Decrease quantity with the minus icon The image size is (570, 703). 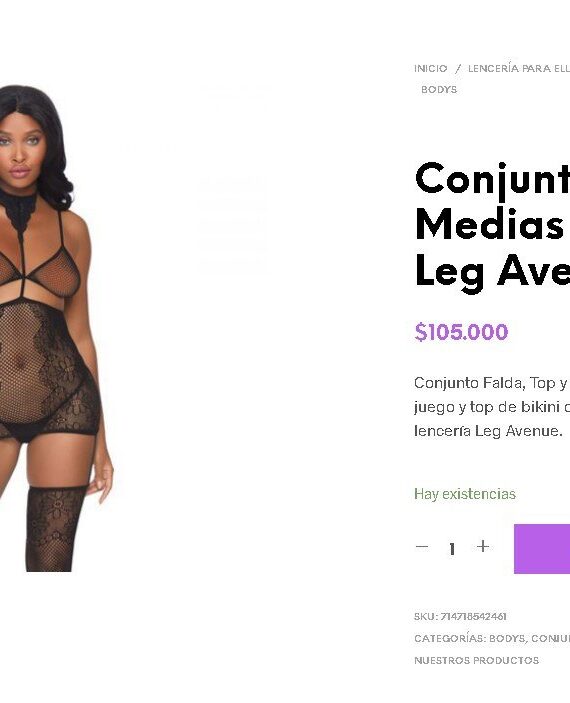[x=422, y=547]
